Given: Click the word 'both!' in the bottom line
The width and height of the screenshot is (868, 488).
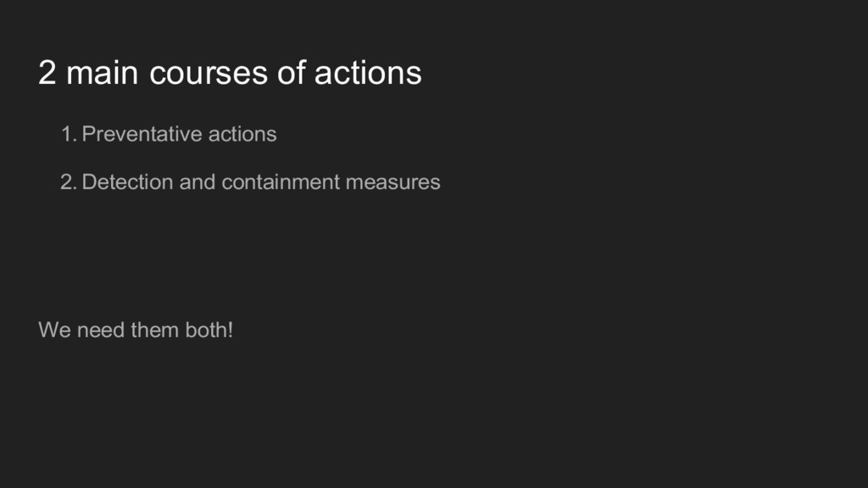Looking at the screenshot, I should 209,330.
